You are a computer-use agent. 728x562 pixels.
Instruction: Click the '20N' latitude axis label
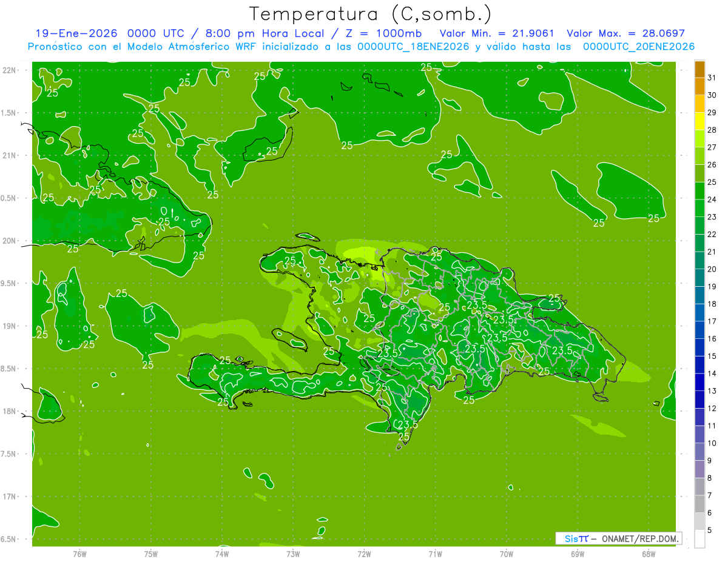(10, 241)
